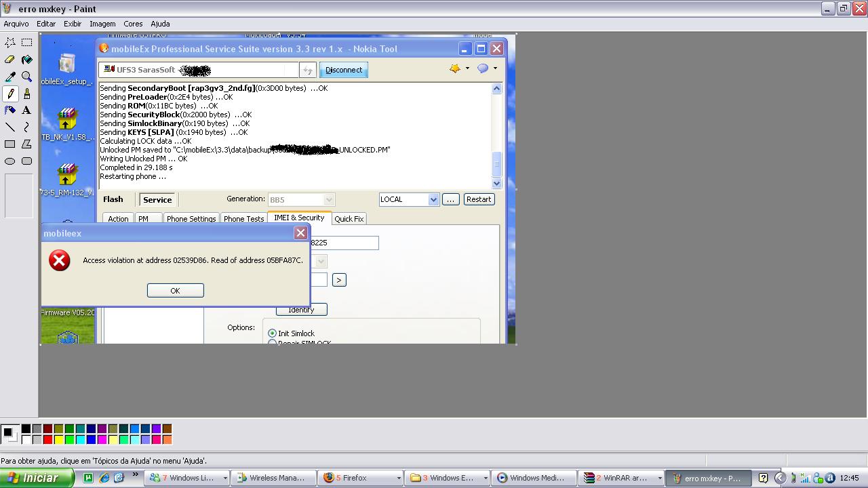Select the rectangular Select tool

pyautogui.click(x=26, y=43)
